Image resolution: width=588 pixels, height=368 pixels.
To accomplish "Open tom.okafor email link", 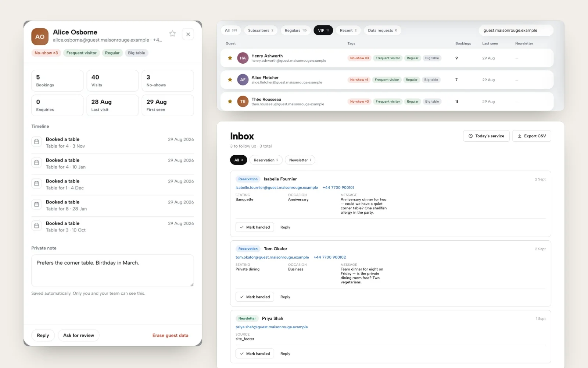I will (x=272, y=257).
